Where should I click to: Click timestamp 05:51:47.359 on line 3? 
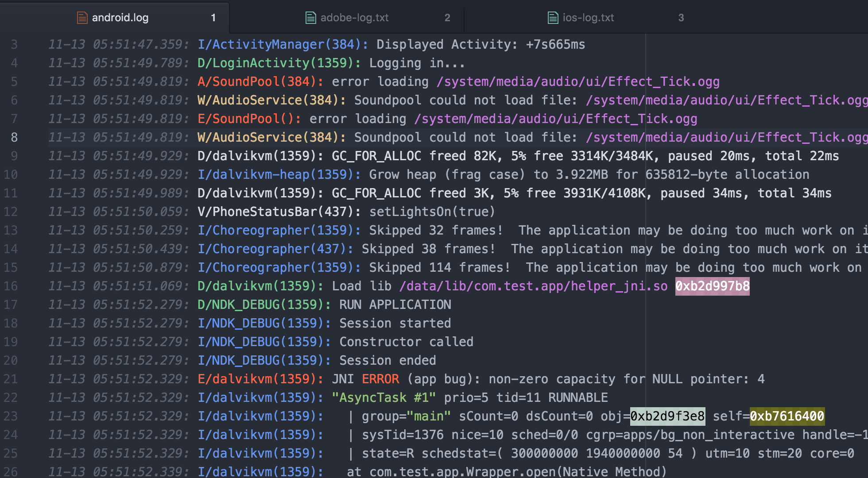click(x=141, y=44)
